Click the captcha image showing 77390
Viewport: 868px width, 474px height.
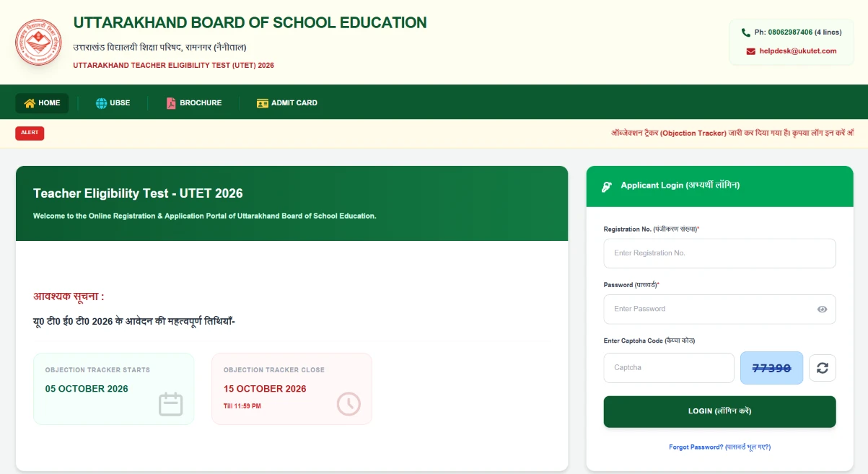coord(771,368)
